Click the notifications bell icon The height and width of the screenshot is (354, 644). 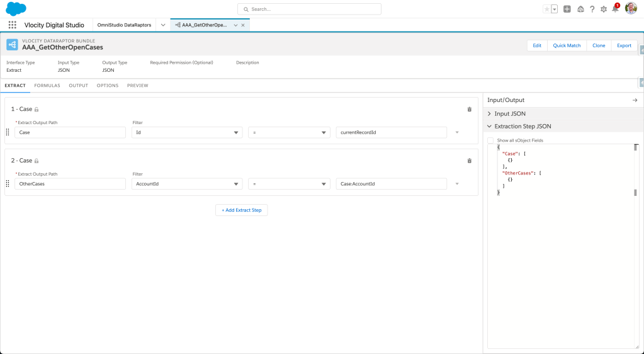click(615, 9)
